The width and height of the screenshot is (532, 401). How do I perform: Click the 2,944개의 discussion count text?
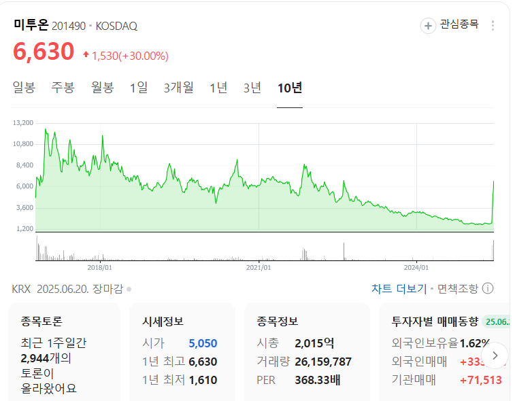(x=46, y=358)
